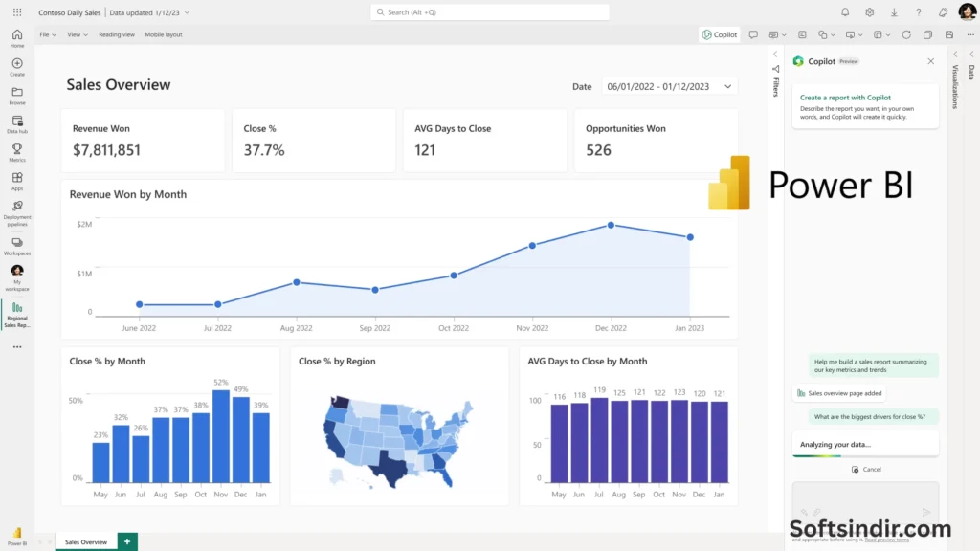The height and width of the screenshot is (551, 980).
Task: Expand the date range dropdown
Action: [x=728, y=86]
